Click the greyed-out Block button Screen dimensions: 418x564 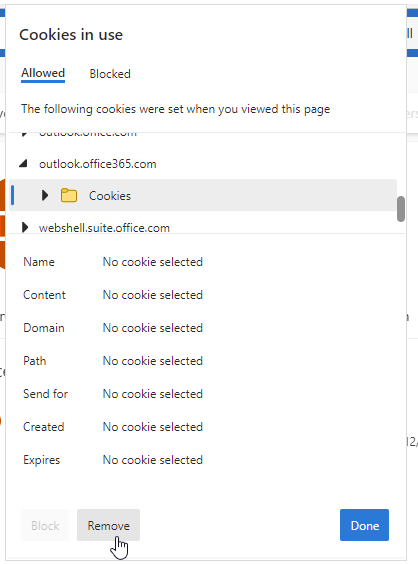click(x=45, y=525)
